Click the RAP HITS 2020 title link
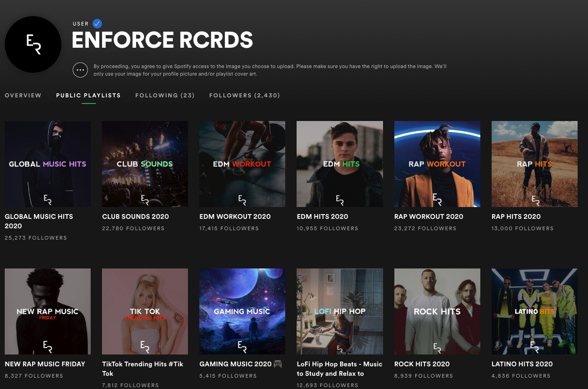Screen dimensions: 588x389 (x=516, y=216)
